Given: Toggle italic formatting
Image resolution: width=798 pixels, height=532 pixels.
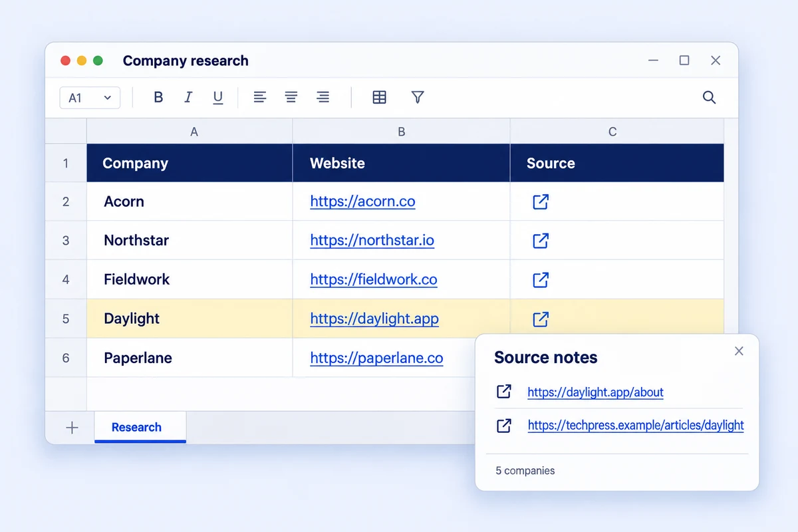Looking at the screenshot, I should [188, 97].
